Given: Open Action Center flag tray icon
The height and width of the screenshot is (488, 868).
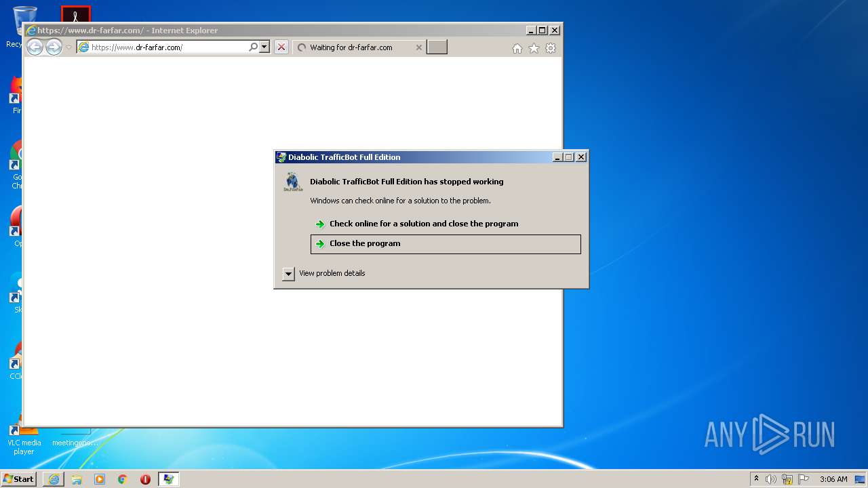Looking at the screenshot, I should (804, 479).
